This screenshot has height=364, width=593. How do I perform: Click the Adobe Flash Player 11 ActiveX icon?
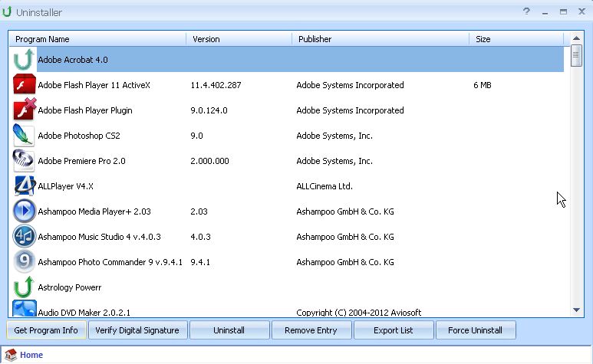(25, 84)
